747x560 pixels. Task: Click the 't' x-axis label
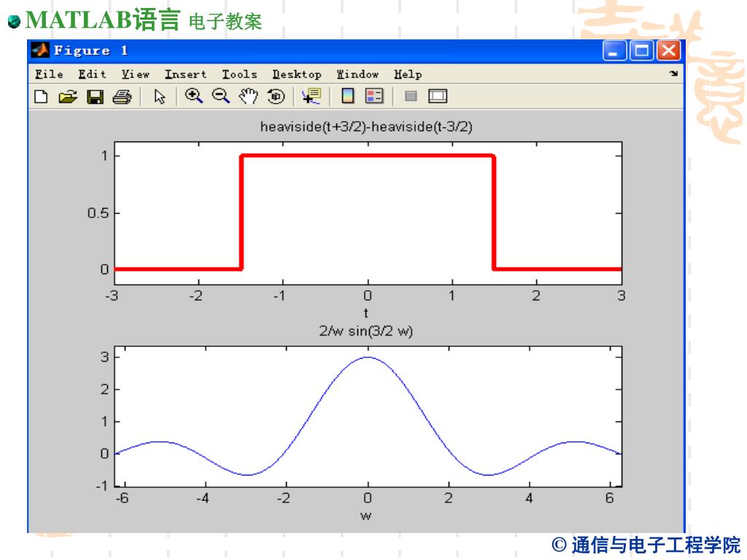[x=366, y=313]
